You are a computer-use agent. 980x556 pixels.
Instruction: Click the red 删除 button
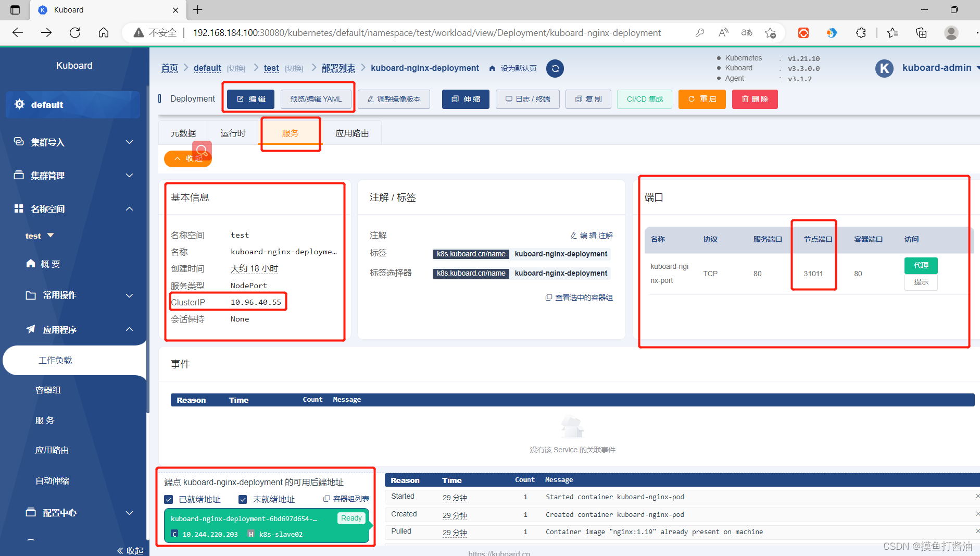tap(755, 99)
